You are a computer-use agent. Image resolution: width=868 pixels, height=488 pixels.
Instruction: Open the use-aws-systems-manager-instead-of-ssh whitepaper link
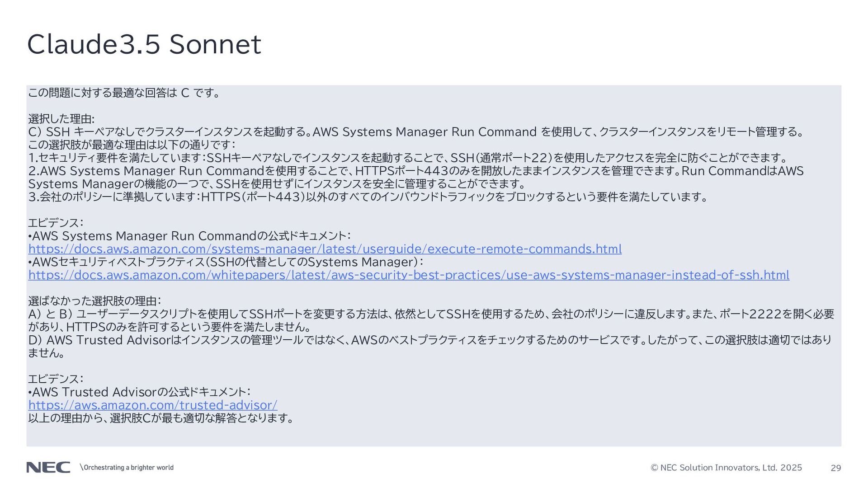(x=409, y=275)
